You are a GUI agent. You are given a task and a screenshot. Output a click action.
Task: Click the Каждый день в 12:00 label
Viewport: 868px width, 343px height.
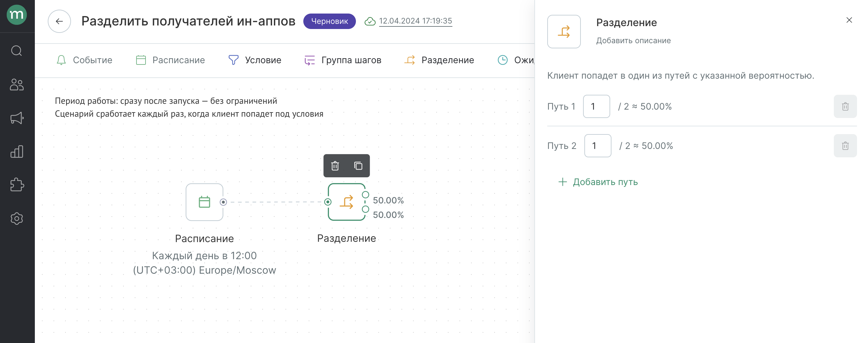tap(205, 256)
